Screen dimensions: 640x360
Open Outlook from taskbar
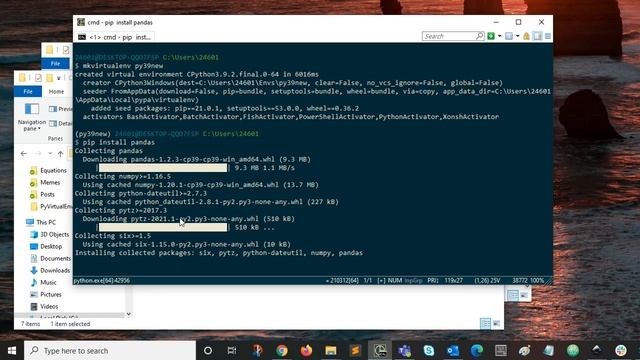coord(453,351)
